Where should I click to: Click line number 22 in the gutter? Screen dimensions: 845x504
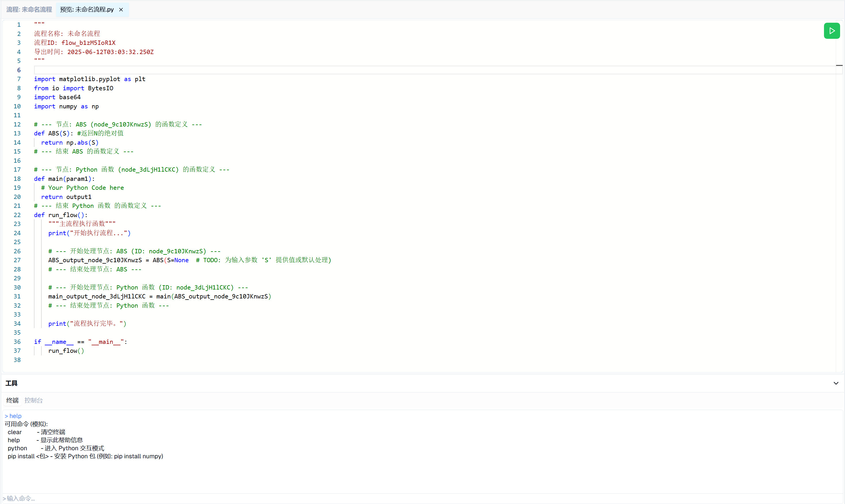coord(17,215)
